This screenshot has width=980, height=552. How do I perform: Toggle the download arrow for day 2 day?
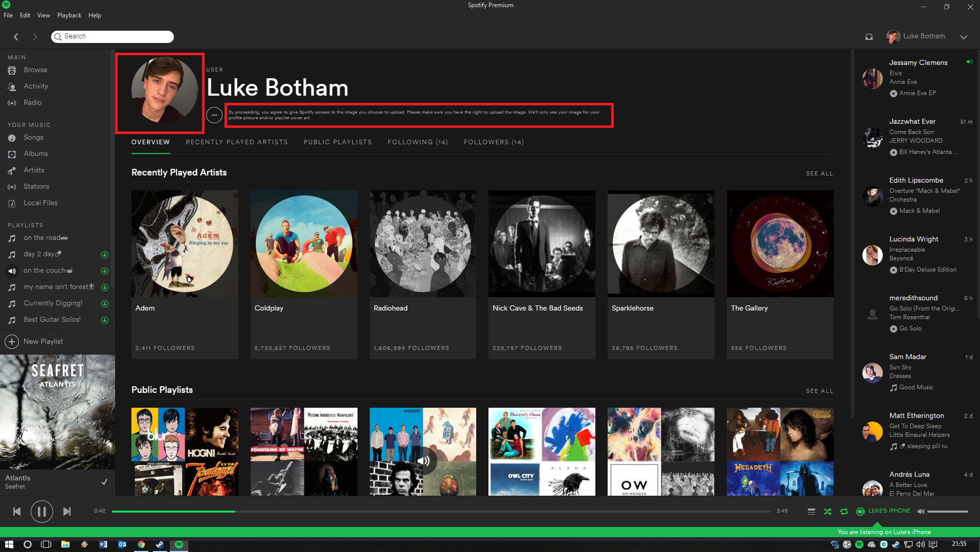105,255
